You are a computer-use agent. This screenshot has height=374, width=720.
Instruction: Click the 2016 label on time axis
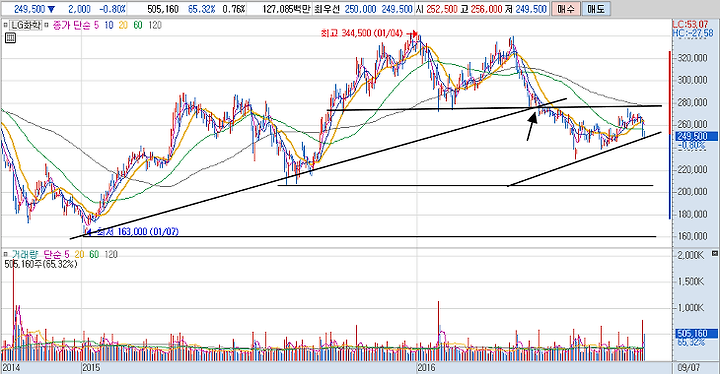pyautogui.click(x=426, y=368)
